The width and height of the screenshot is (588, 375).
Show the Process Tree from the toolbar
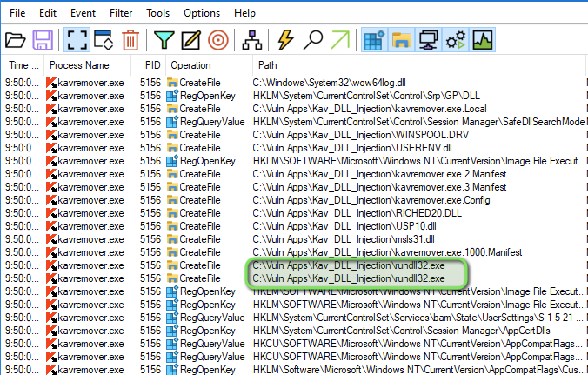252,40
